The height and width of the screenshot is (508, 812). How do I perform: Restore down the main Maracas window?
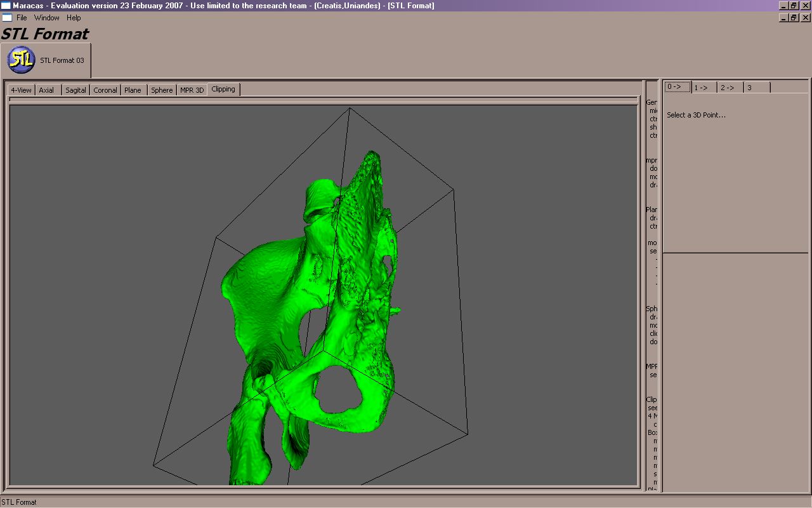tap(794, 5)
